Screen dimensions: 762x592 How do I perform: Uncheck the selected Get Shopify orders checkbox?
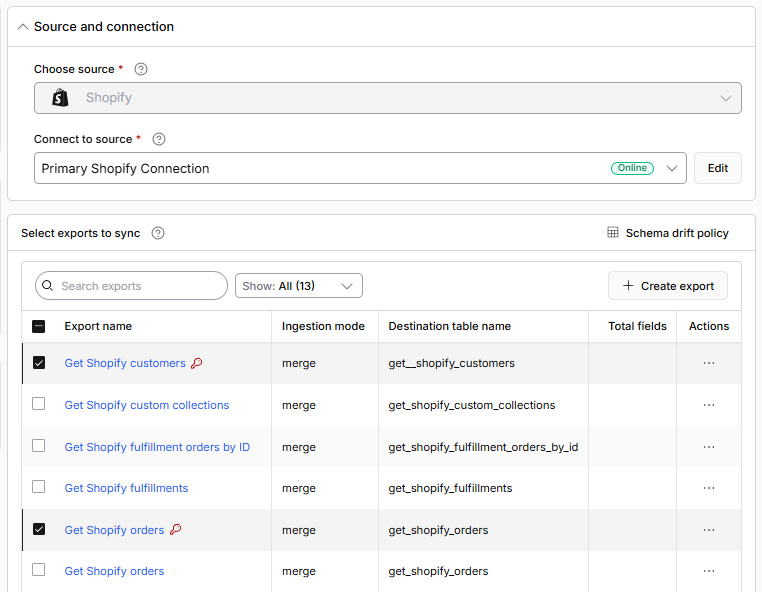[39, 529]
